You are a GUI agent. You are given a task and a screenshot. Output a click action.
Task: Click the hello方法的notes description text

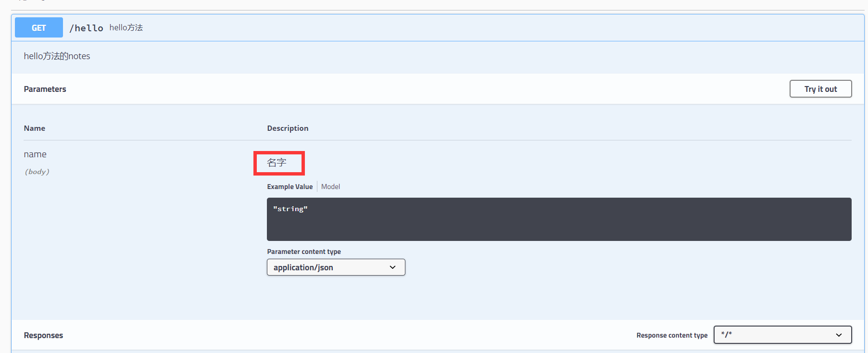[x=57, y=56]
